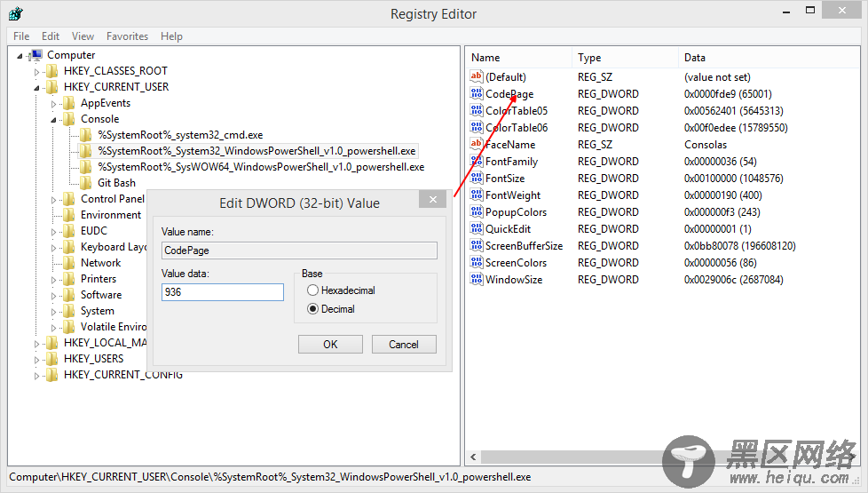Open the Edit menu

click(x=51, y=36)
